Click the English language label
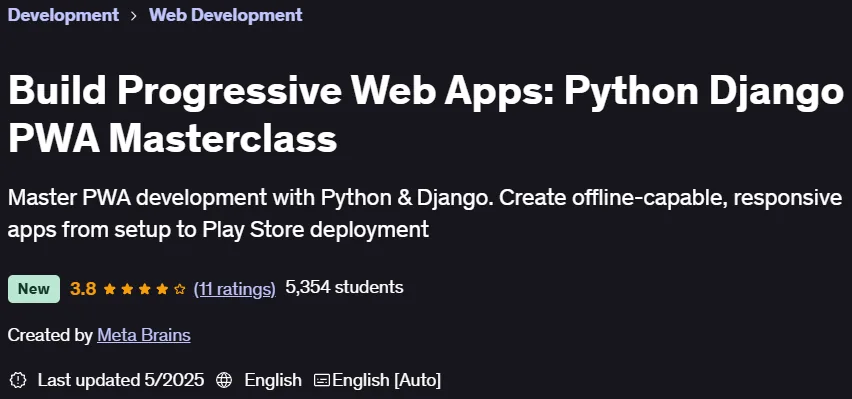This screenshot has width=852, height=399. [x=273, y=380]
